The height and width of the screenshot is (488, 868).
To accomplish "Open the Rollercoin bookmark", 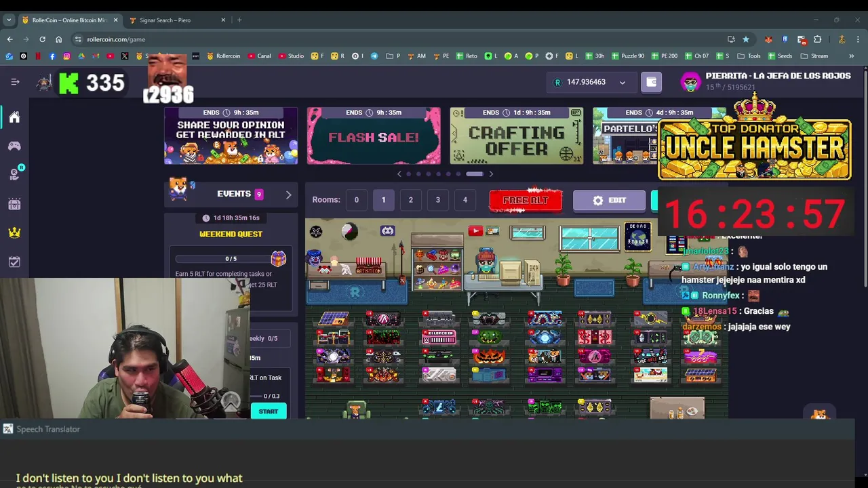I will point(223,56).
